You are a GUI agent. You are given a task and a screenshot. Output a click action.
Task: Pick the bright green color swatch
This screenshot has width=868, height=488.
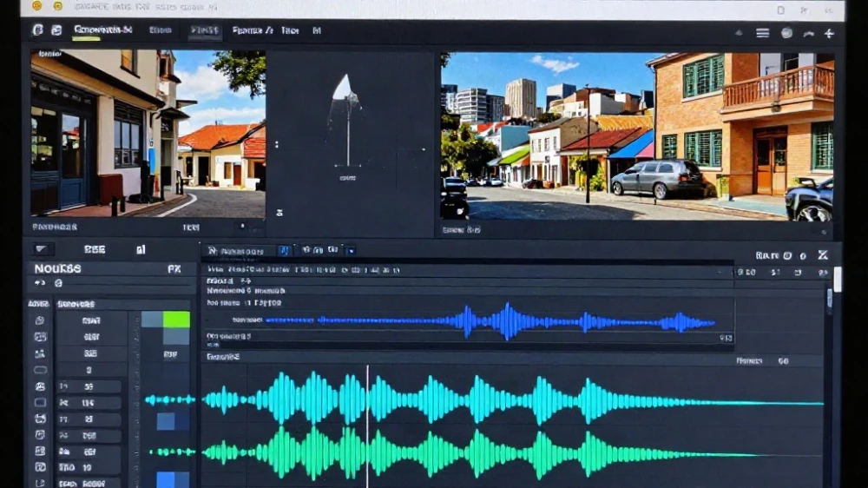click(x=176, y=319)
